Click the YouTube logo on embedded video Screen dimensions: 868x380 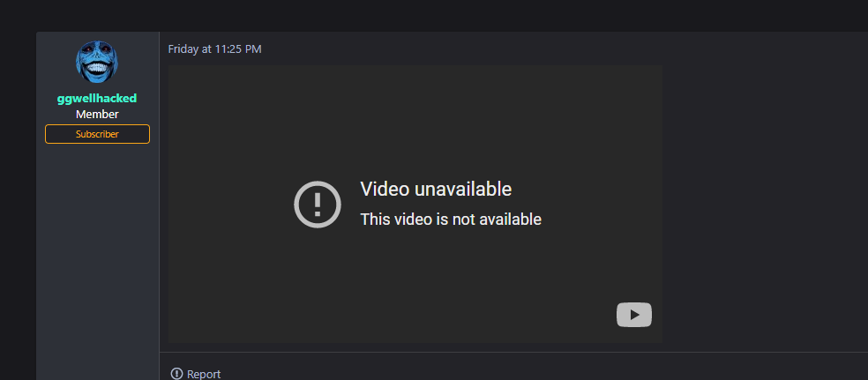[634, 315]
